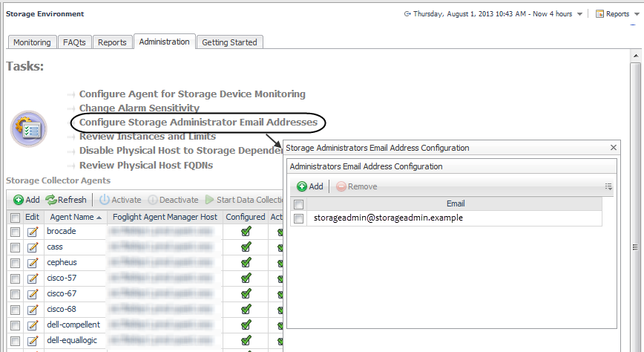
Task: Click the vertical scrollbar thumb grip
Action: click(x=635, y=247)
